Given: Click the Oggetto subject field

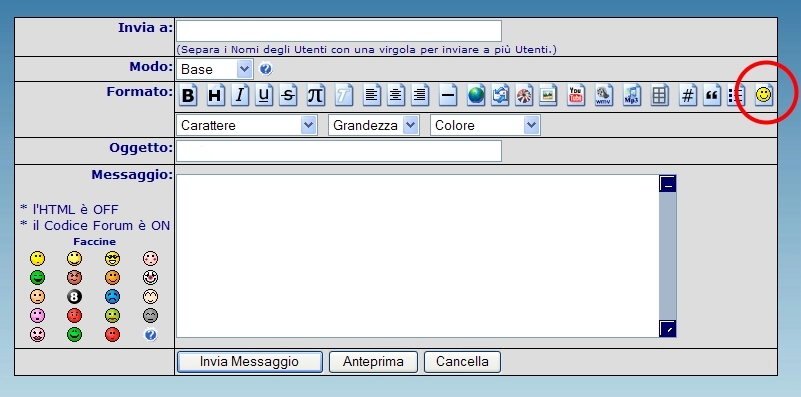Looking at the screenshot, I should (339, 151).
